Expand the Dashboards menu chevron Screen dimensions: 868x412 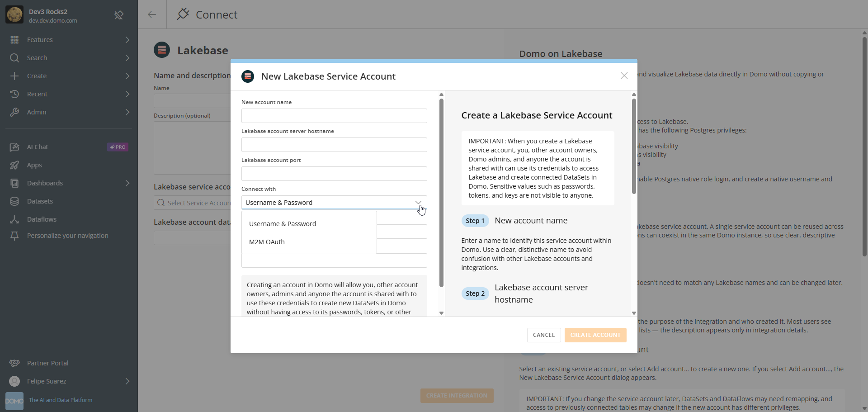[x=127, y=183]
